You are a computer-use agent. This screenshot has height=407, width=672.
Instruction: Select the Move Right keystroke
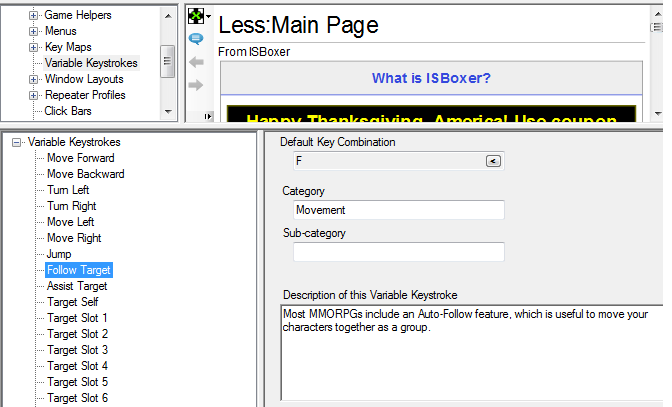74,238
